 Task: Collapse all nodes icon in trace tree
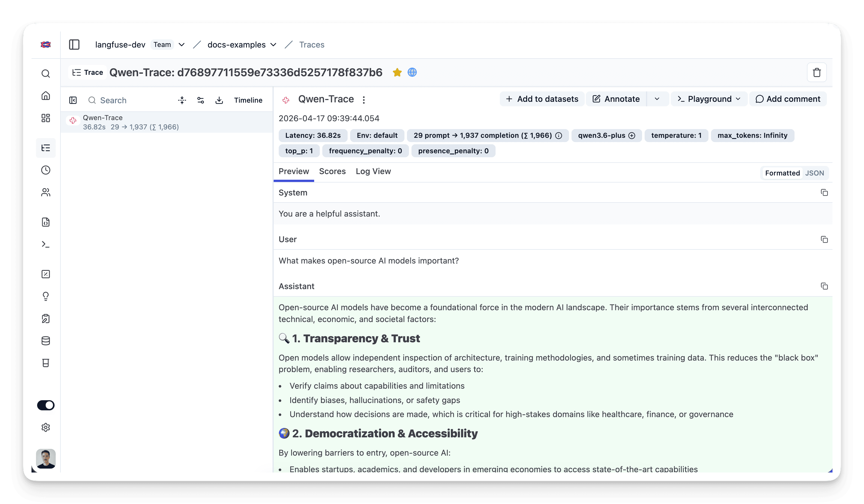182,100
